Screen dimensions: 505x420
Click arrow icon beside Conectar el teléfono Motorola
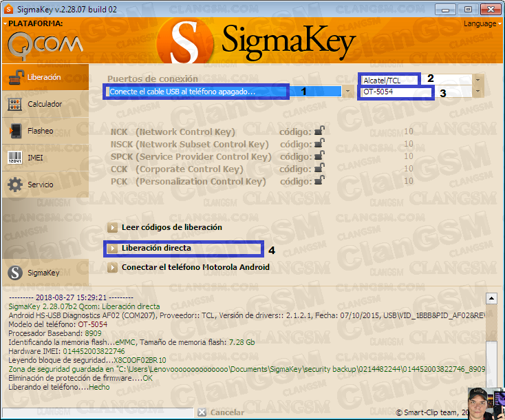point(112,268)
